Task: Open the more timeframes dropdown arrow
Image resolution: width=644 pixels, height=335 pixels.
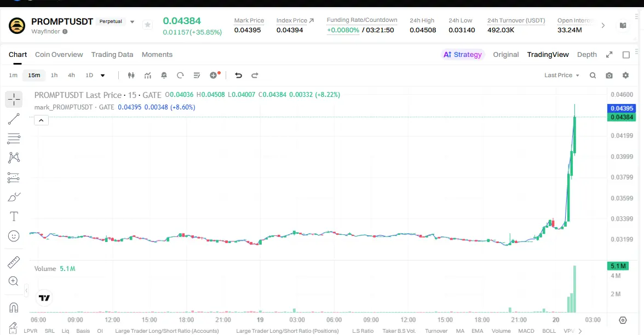Action: click(103, 75)
